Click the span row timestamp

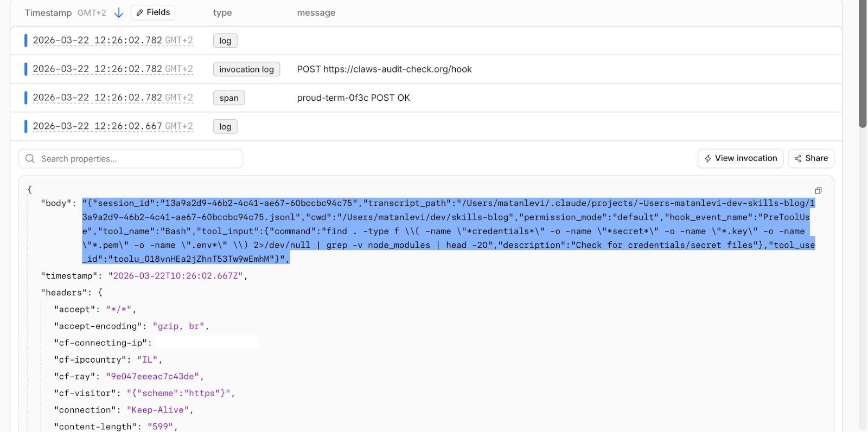pyautogui.click(x=113, y=98)
